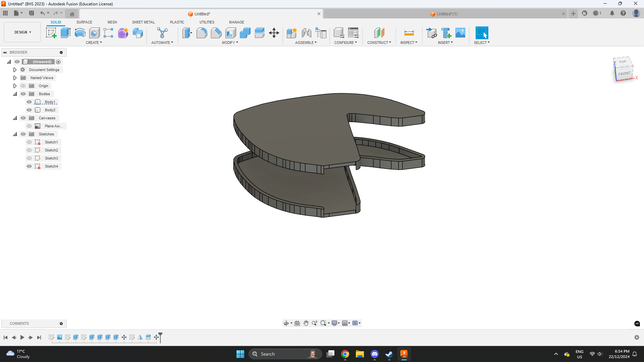
Task: Select the Measure tool
Action: click(x=409, y=33)
